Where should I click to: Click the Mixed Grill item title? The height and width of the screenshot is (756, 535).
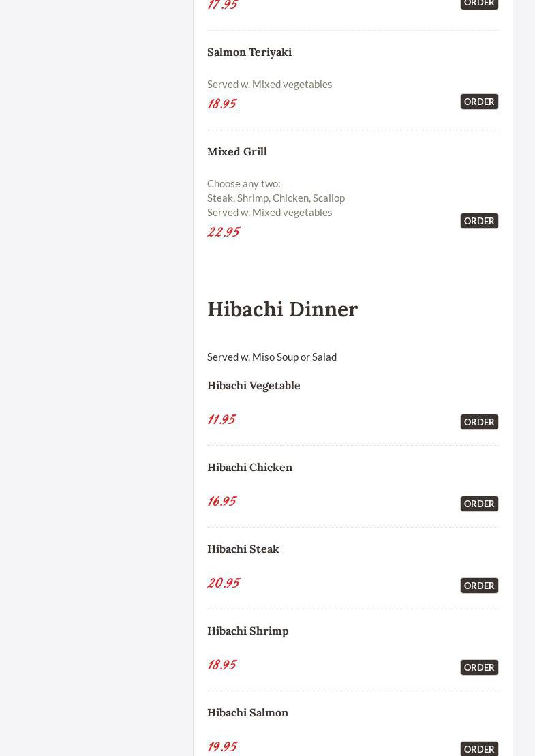point(237,151)
